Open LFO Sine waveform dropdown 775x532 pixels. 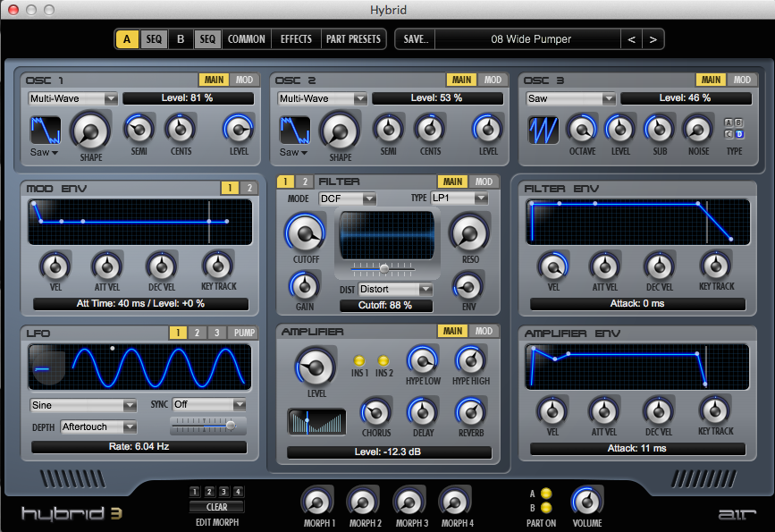(x=83, y=405)
